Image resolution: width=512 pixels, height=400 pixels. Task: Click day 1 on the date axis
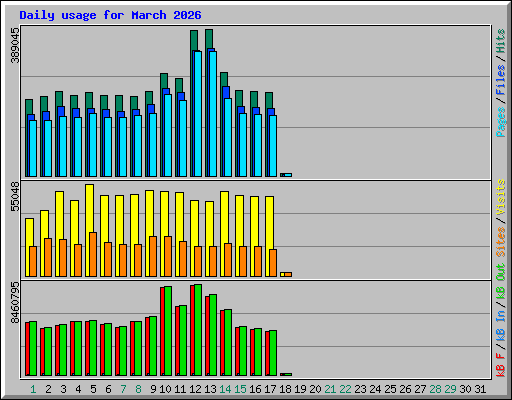coord(33,389)
